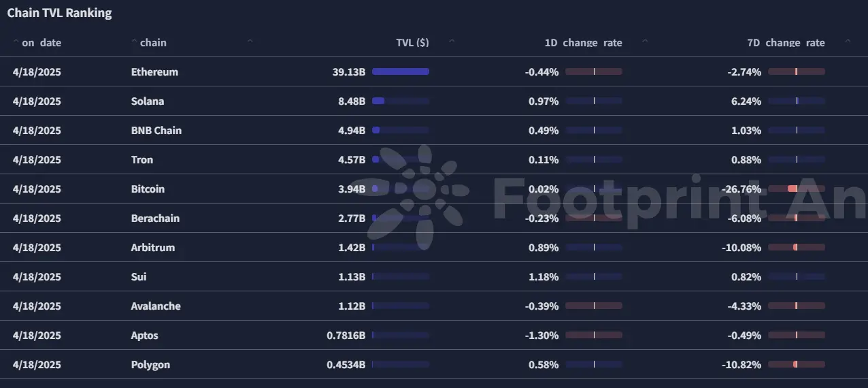The image size is (868, 388).
Task: Select the 'chain' column header text
Action: coord(153,43)
